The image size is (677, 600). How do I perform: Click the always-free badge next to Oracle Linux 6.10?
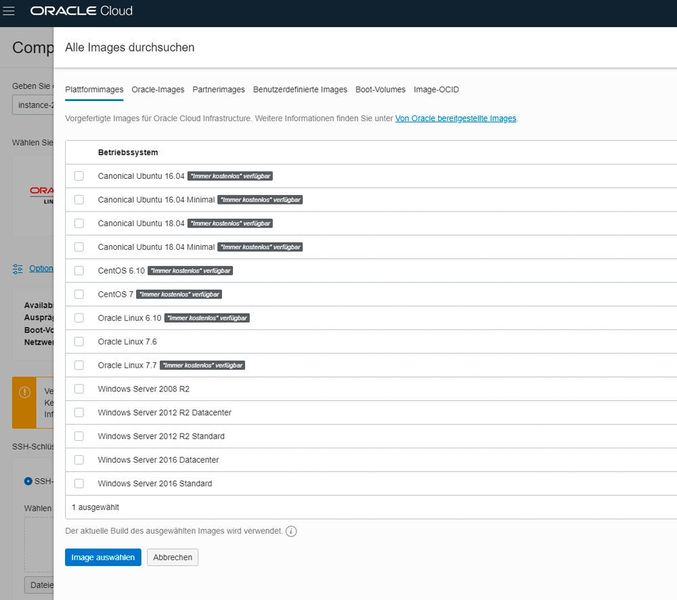(x=207, y=318)
